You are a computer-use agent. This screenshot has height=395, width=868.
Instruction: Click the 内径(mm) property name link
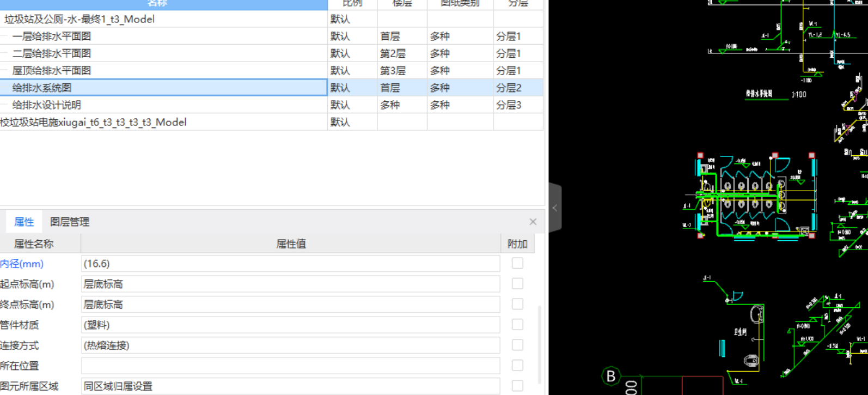point(22,264)
